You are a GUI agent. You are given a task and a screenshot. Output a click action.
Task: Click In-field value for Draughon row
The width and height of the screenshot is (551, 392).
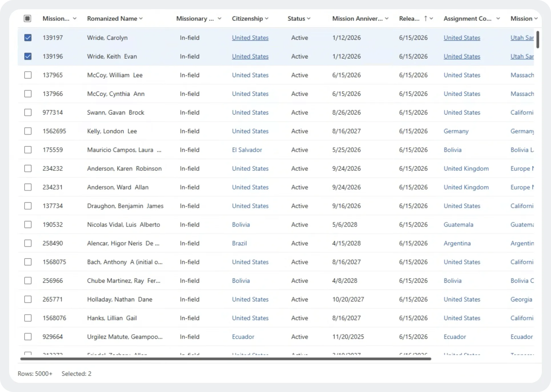(189, 206)
